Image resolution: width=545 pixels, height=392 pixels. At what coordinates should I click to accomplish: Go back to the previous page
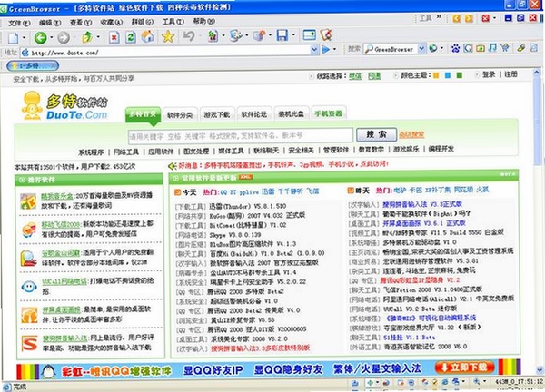tap(40, 37)
